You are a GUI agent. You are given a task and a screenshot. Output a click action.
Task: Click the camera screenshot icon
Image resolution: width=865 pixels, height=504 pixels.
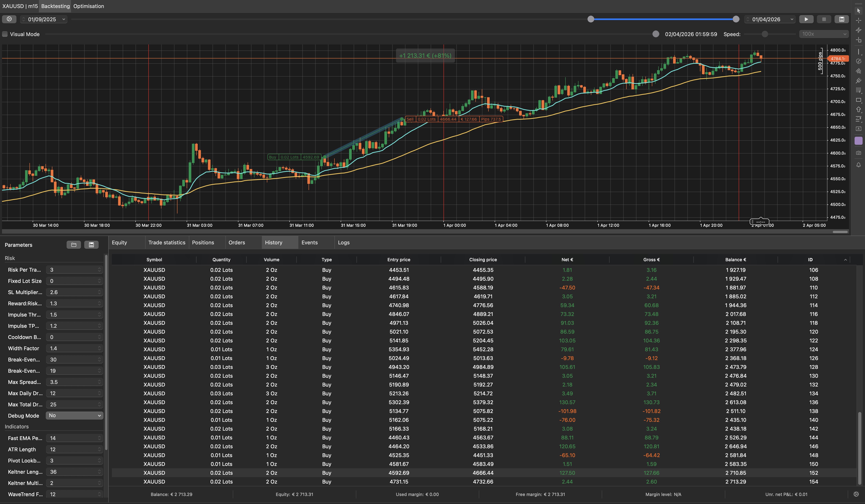pyautogui.click(x=858, y=153)
